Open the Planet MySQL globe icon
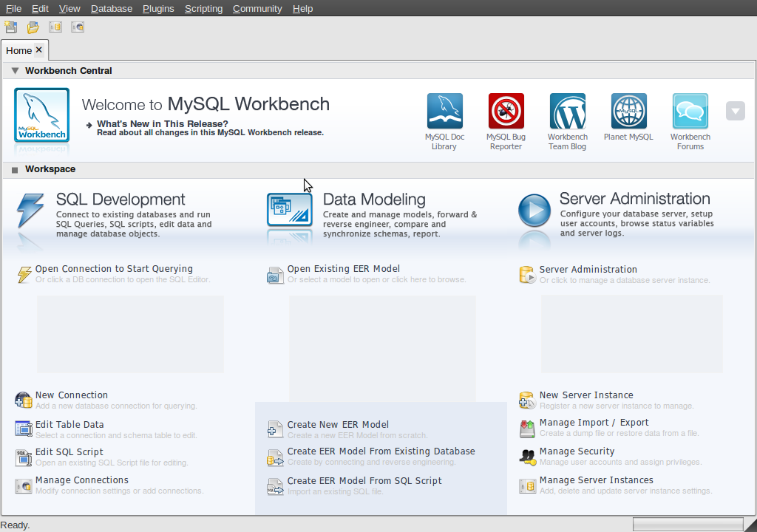This screenshot has height=532, width=757. click(x=628, y=111)
